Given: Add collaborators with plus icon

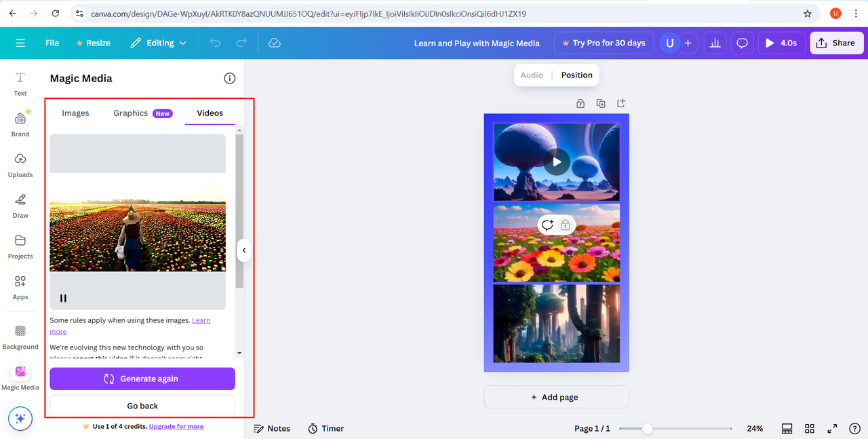Looking at the screenshot, I should pos(688,43).
